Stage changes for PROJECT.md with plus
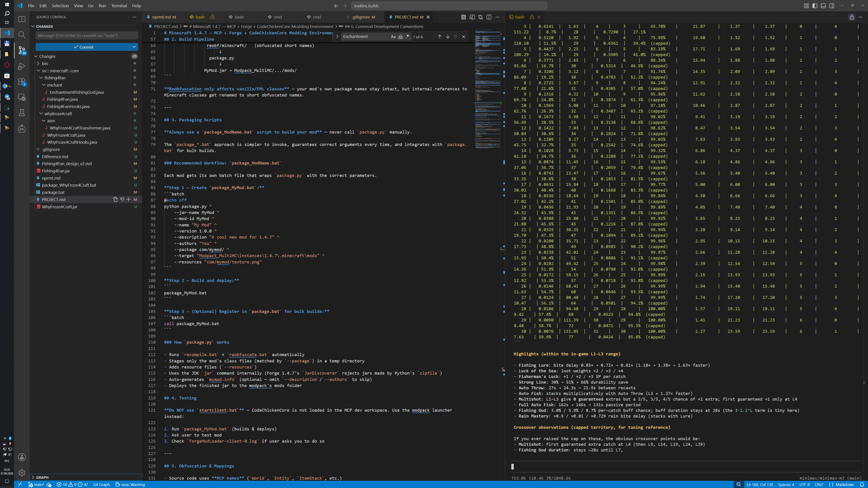Viewport: 868px width, 488px height. [128, 199]
